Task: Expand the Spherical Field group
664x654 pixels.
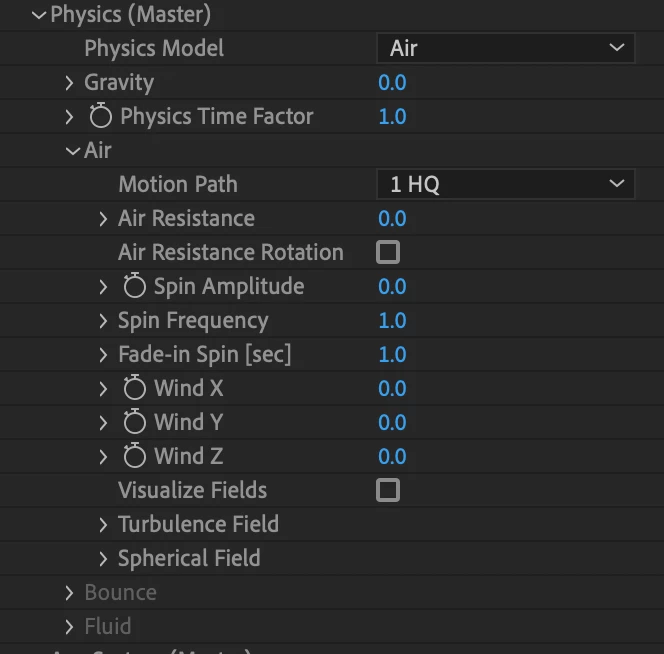Action: click(103, 559)
